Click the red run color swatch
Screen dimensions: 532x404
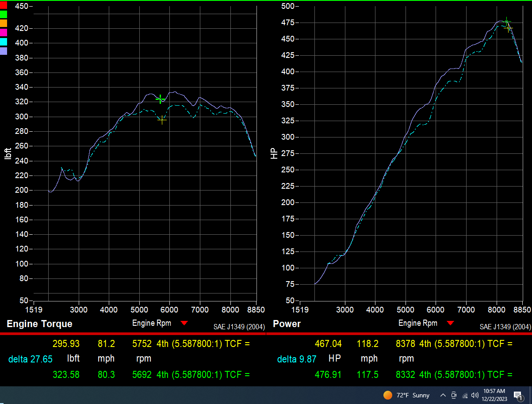(4, 5)
